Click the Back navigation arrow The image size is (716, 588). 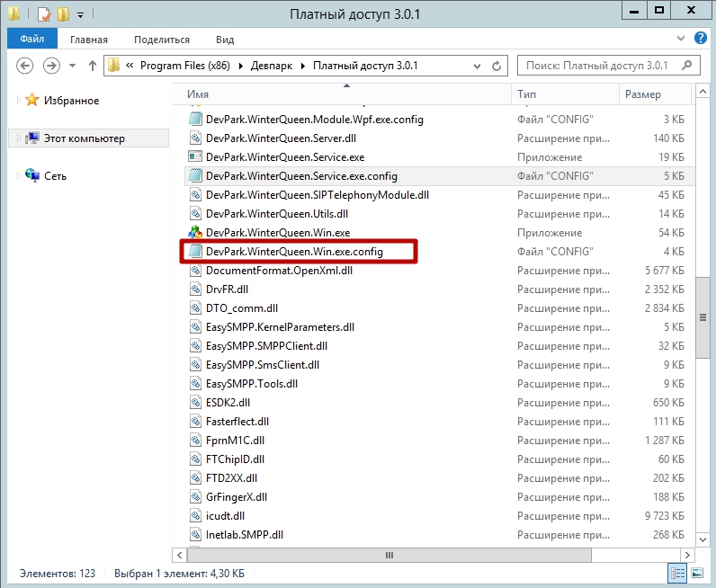[25, 66]
